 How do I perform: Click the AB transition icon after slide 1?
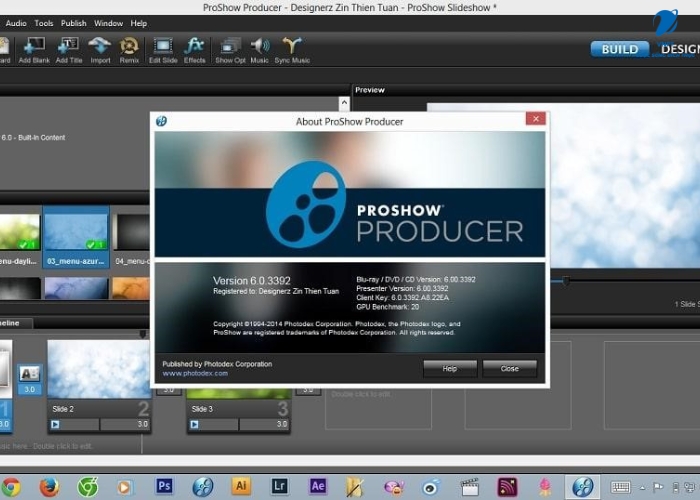click(30, 374)
